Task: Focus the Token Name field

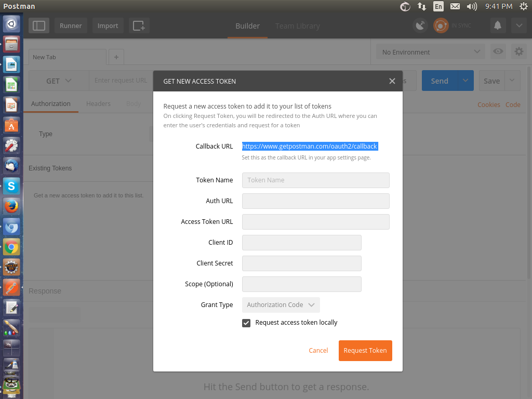Action: [x=315, y=180]
